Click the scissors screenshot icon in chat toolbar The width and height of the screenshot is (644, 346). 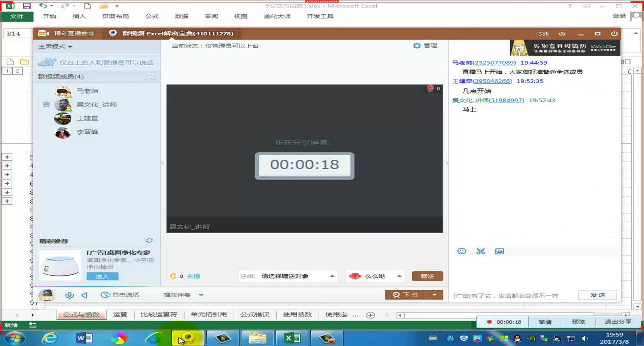pyautogui.click(x=481, y=251)
